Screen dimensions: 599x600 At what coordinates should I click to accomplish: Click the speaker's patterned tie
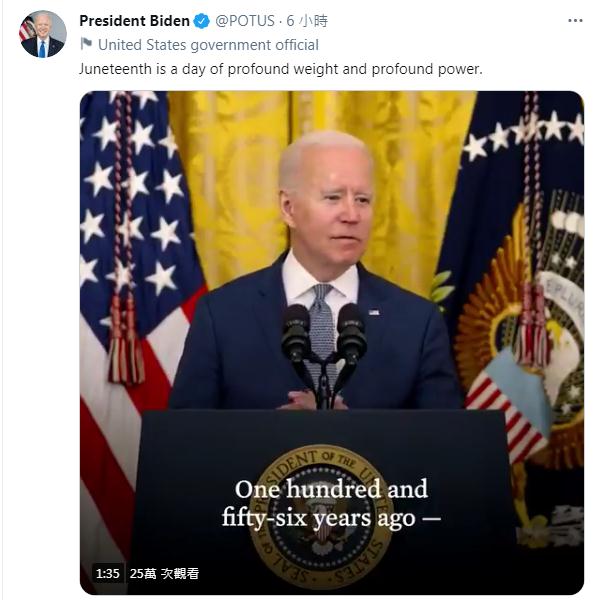[x=322, y=325]
